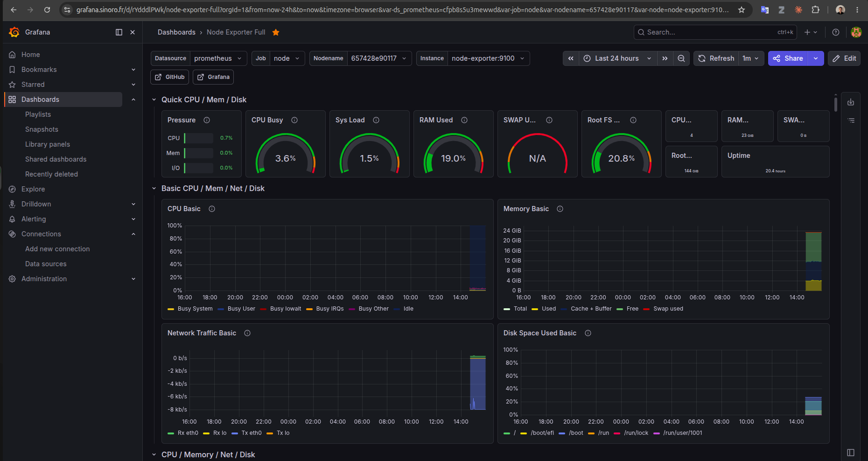Click the Grafana logo icon
Screen dimensions: 868x461
(14, 32)
